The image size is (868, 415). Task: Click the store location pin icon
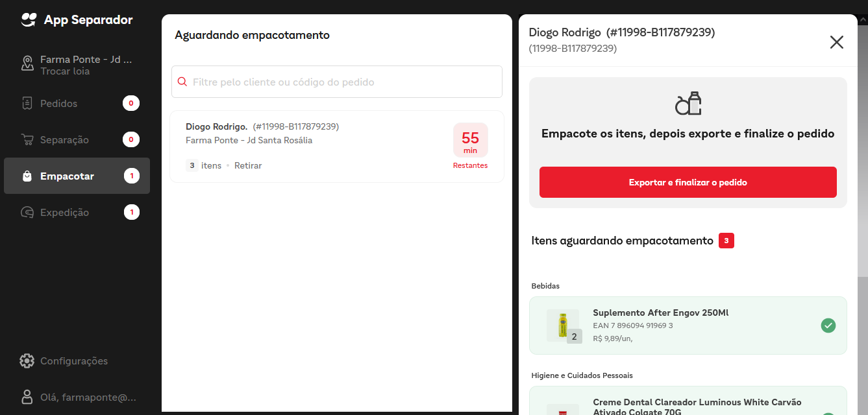coord(27,64)
